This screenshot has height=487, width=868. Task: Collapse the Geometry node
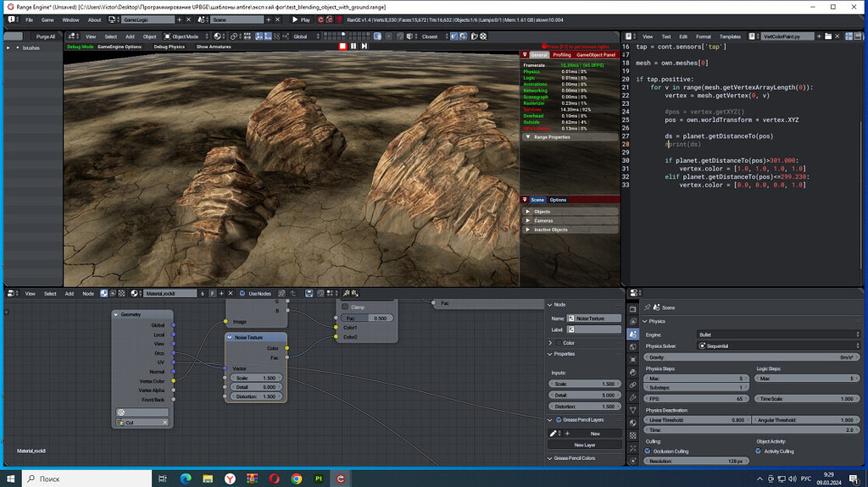point(115,314)
